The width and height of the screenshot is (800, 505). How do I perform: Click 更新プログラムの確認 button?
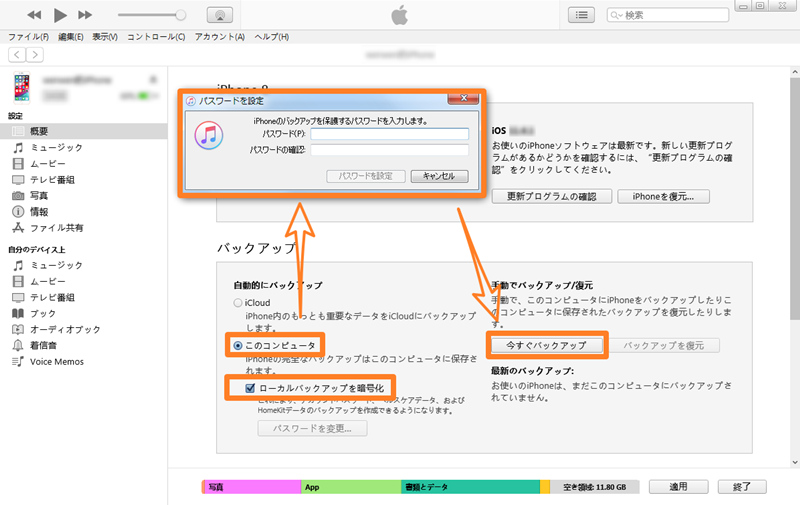pyautogui.click(x=552, y=196)
